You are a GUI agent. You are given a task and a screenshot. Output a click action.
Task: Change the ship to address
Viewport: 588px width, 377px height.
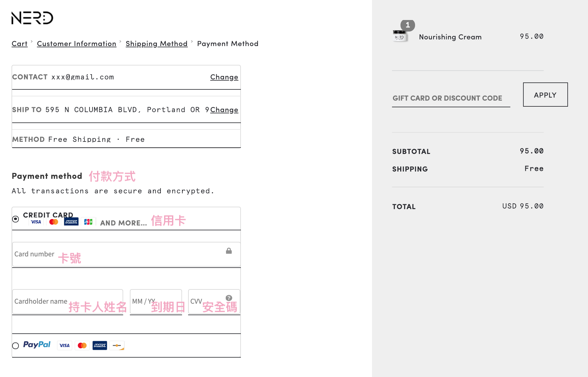click(224, 110)
